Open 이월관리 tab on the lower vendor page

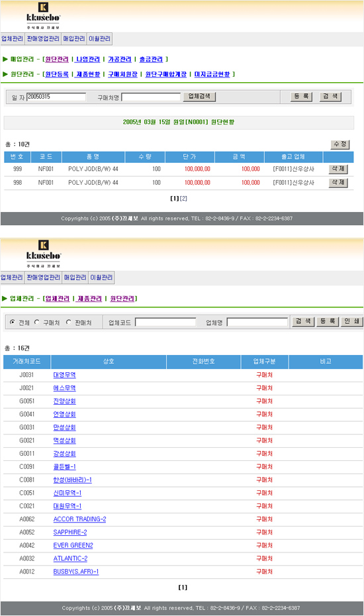(x=101, y=278)
